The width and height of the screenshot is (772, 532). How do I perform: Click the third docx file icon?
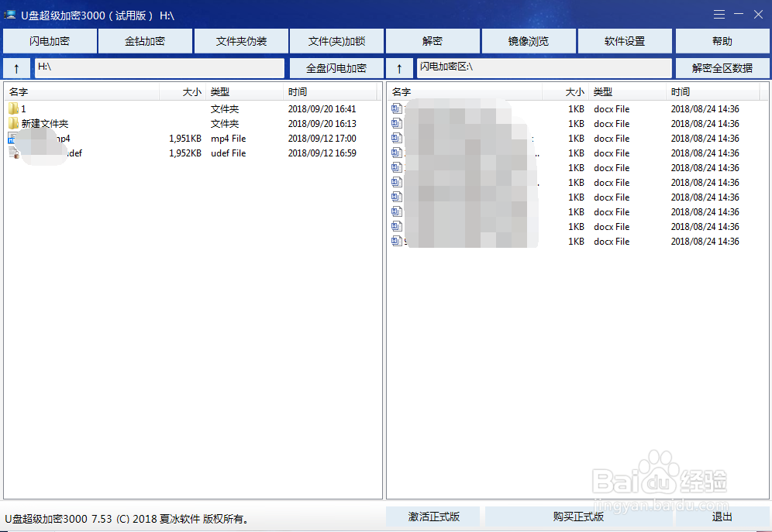[x=396, y=138]
